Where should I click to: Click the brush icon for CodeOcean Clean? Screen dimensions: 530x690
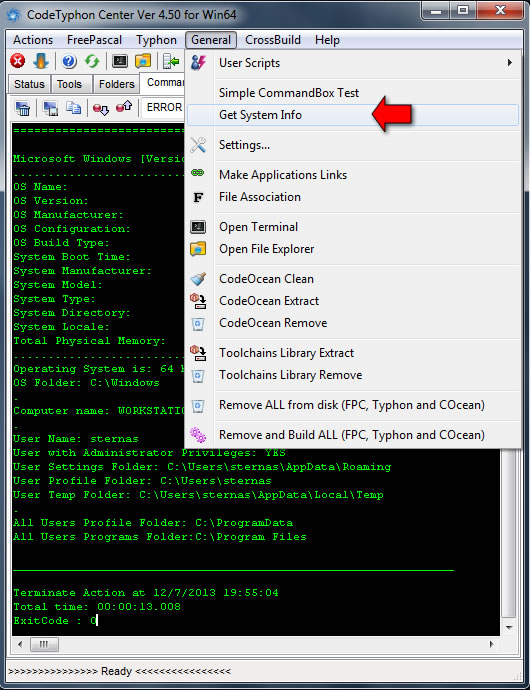(x=198, y=279)
